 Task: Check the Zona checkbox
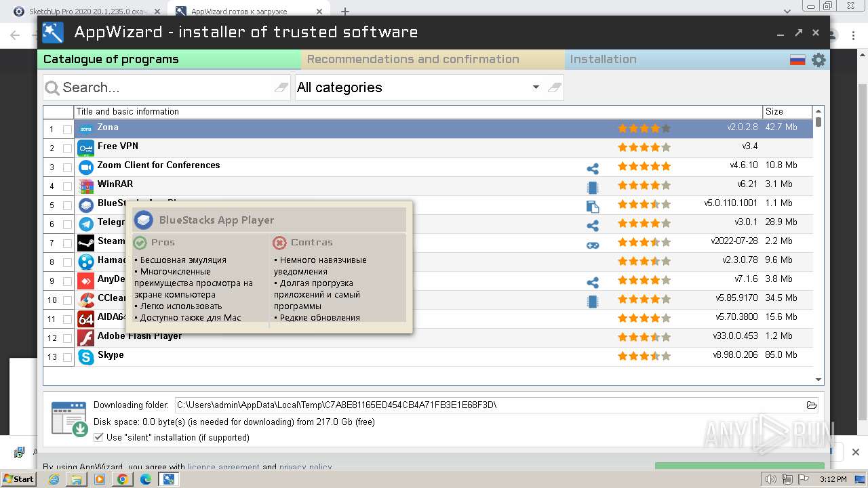click(x=67, y=129)
